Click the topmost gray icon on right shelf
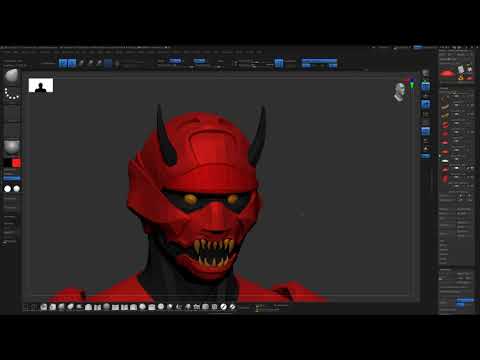Viewport: 480px width, 360px height. (426, 74)
